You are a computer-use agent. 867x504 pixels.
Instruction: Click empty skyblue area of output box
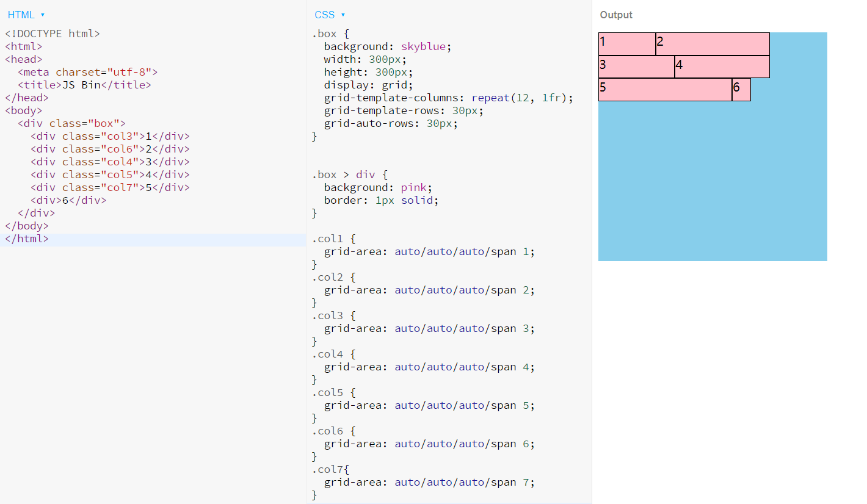tap(713, 183)
